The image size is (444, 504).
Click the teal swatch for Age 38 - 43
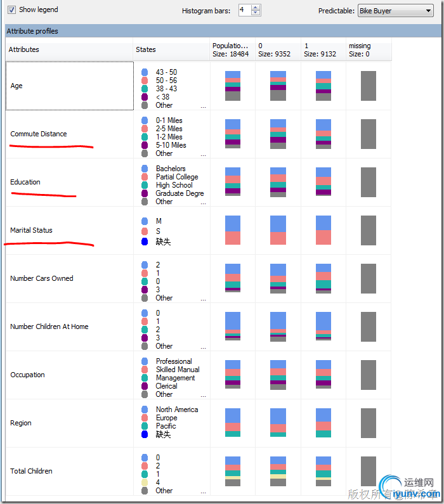145,89
